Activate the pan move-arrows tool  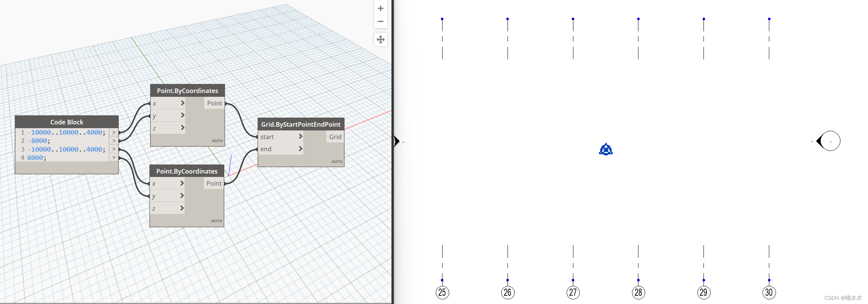tap(380, 39)
